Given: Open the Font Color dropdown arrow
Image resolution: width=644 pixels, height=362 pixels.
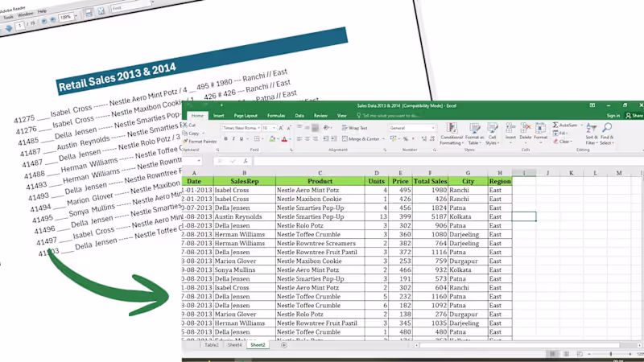Looking at the screenshot, I should tap(290, 139).
